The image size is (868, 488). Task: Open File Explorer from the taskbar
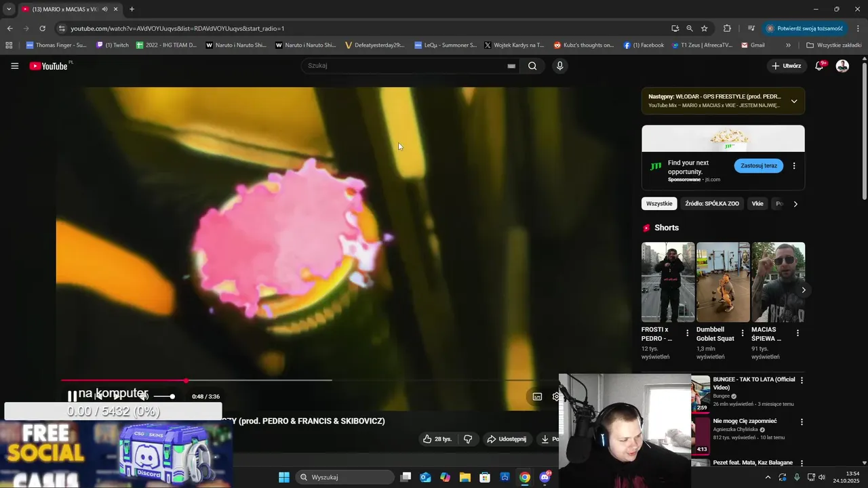(x=465, y=477)
